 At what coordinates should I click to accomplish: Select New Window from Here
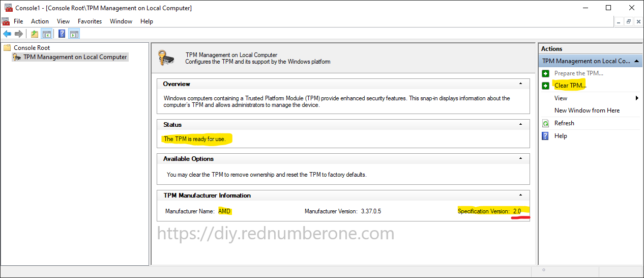click(587, 110)
